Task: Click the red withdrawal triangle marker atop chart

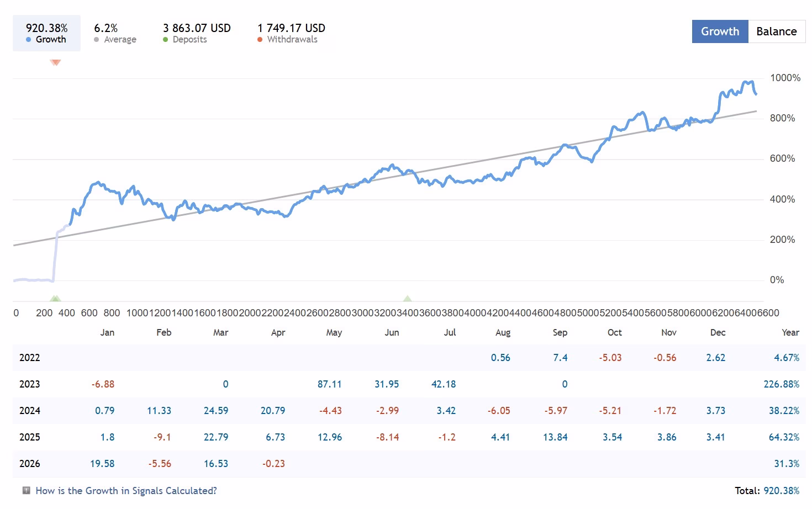Action: pyautogui.click(x=55, y=62)
